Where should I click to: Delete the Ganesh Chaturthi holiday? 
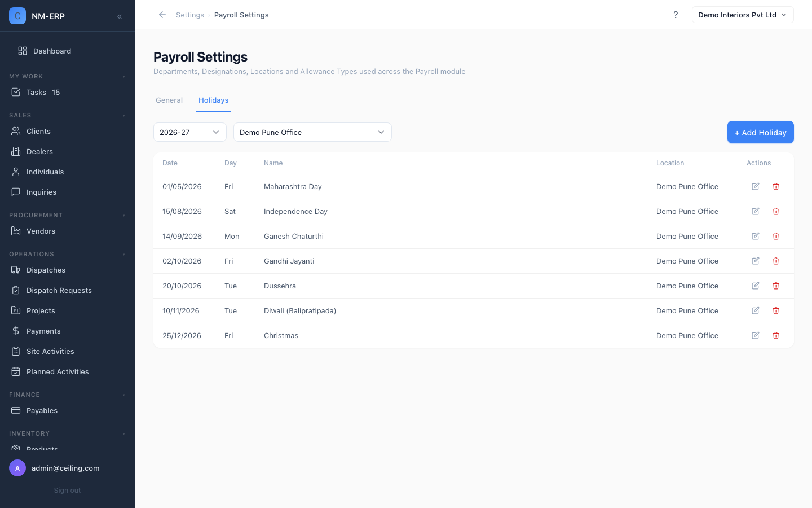point(776,236)
